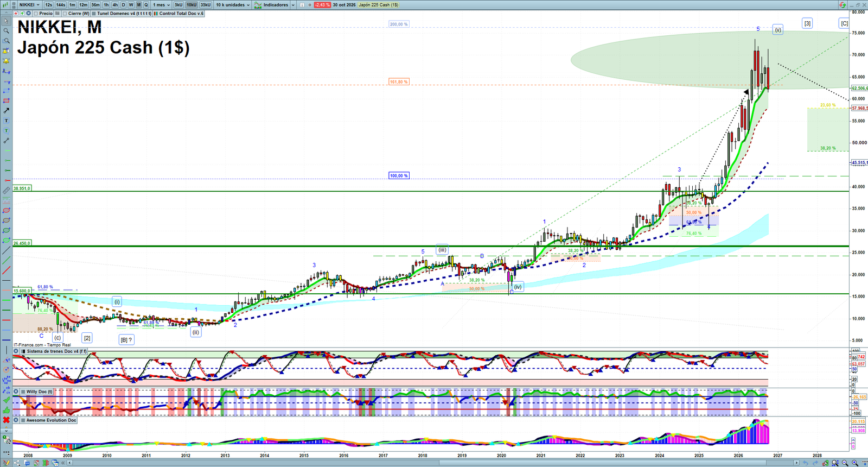
Task: Open the Indicadores dropdown arrow
Action: [293, 5]
